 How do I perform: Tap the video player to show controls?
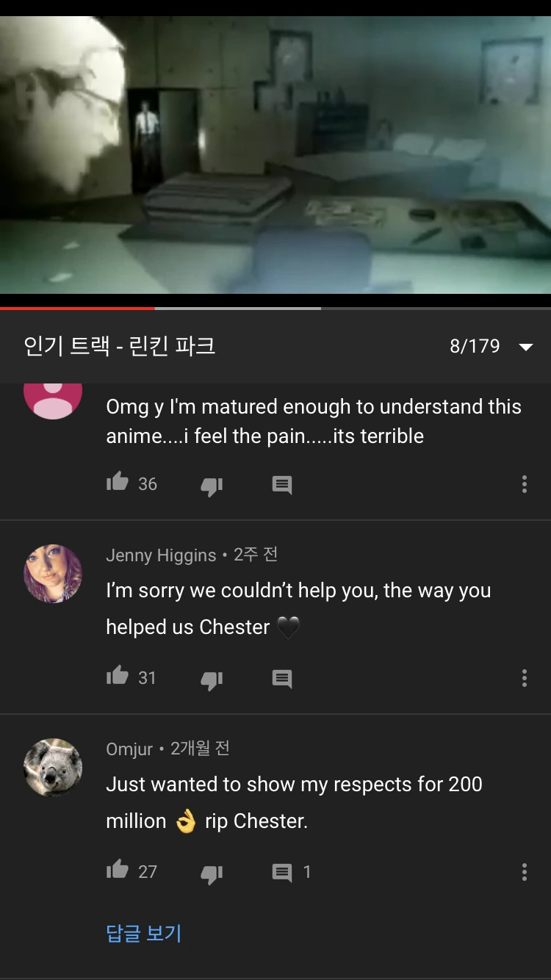pos(275,155)
